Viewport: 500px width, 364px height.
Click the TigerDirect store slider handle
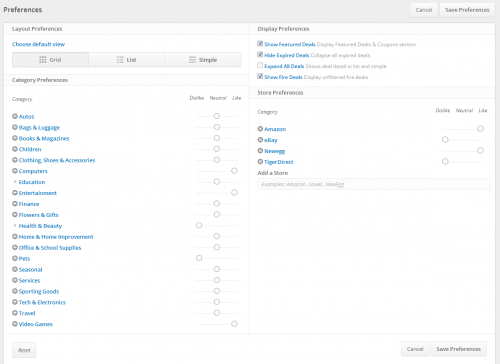[445, 162]
